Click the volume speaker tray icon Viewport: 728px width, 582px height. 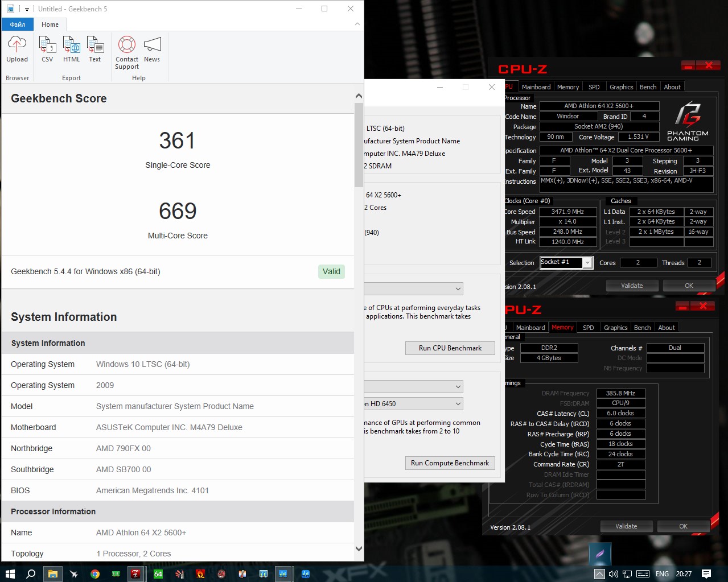[x=613, y=573]
